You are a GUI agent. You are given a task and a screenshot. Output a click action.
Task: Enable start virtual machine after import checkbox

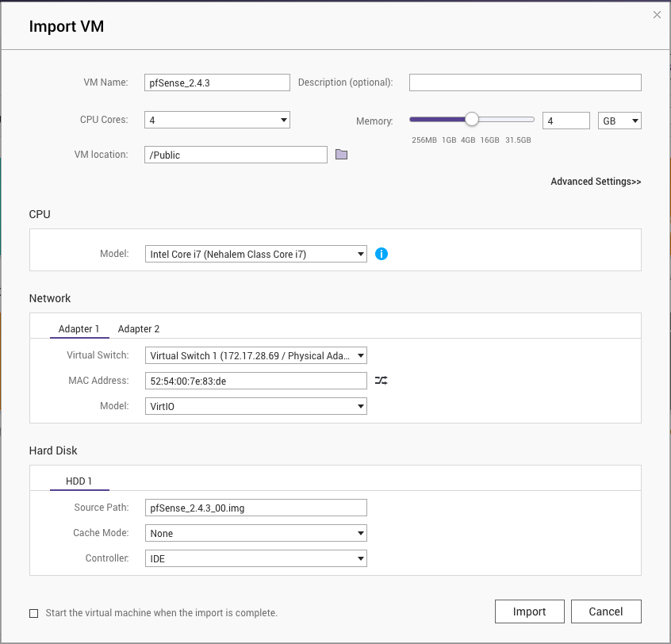coord(33,613)
